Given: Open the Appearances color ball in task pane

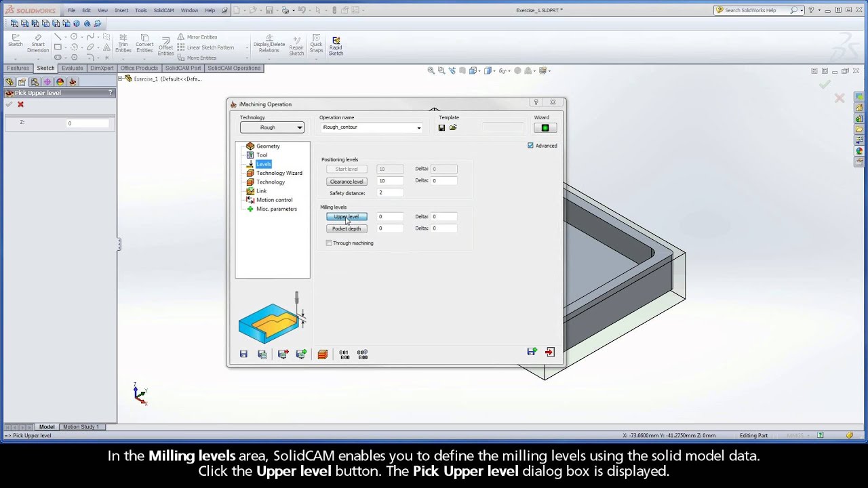Looking at the screenshot, I should (x=859, y=151).
